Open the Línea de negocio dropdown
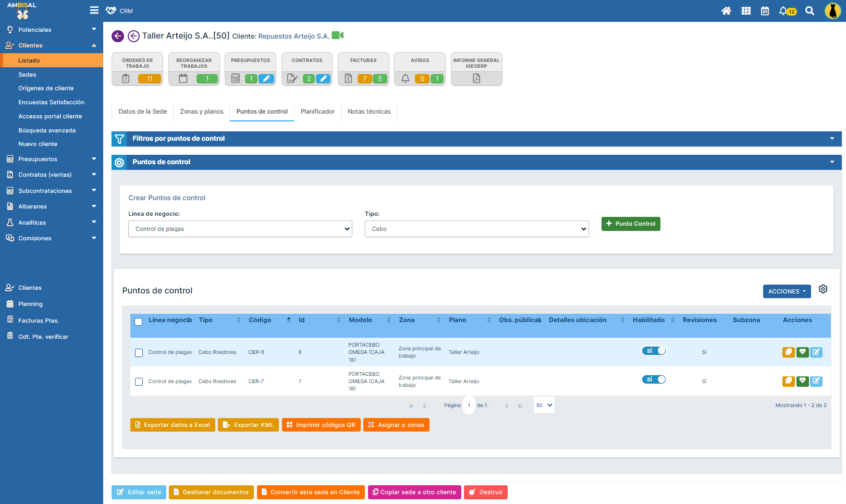This screenshot has height=504, width=846. 240,229
